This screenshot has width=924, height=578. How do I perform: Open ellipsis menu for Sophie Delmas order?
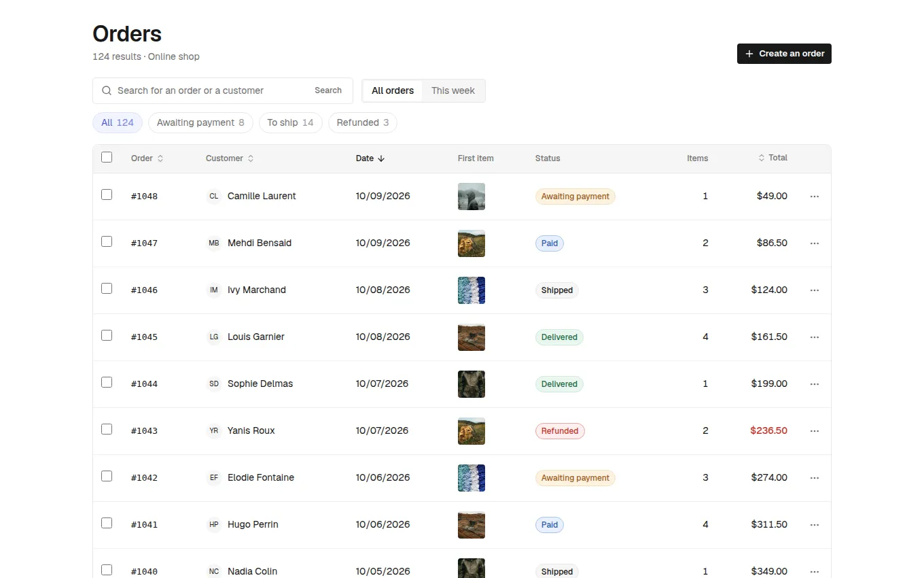tap(815, 384)
